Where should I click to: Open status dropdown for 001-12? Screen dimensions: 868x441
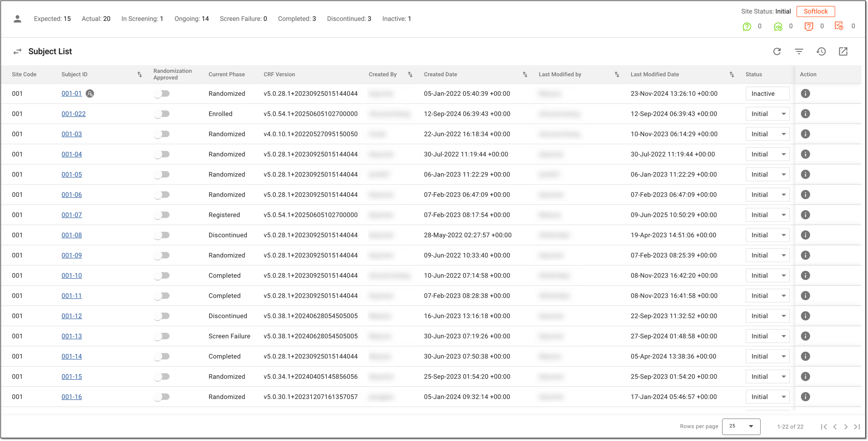click(x=768, y=316)
